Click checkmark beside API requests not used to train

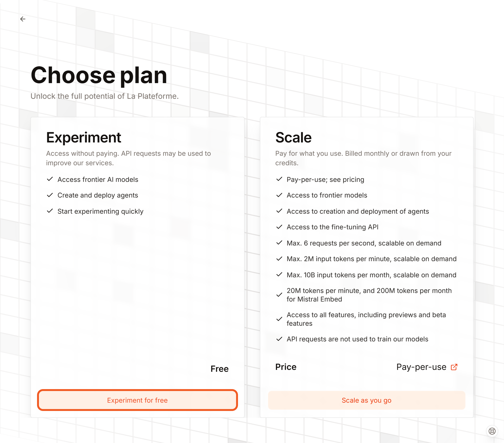pos(279,339)
